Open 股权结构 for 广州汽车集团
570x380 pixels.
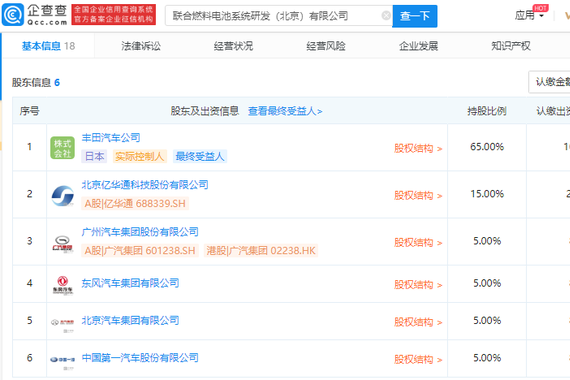point(418,243)
